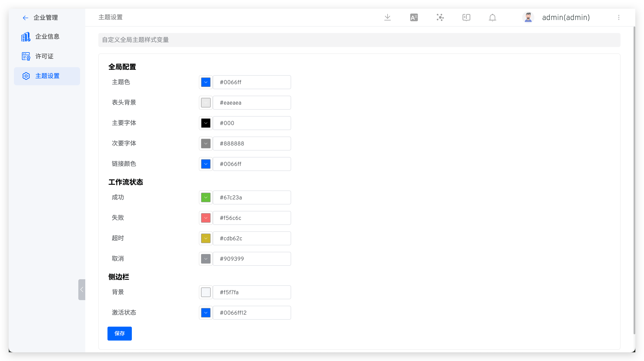644x361 pixels.
Task: Click the download icon in the header
Action: click(x=387, y=17)
